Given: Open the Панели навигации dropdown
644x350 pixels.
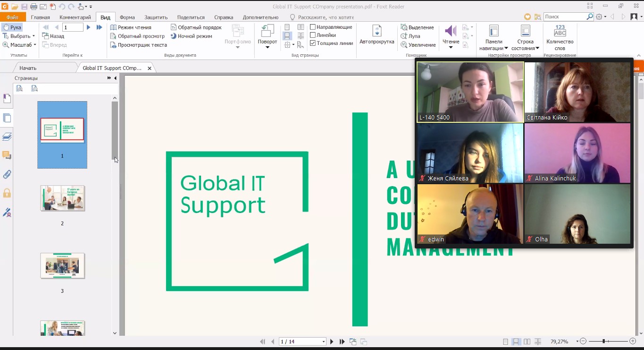Looking at the screenshot, I should coord(493,38).
